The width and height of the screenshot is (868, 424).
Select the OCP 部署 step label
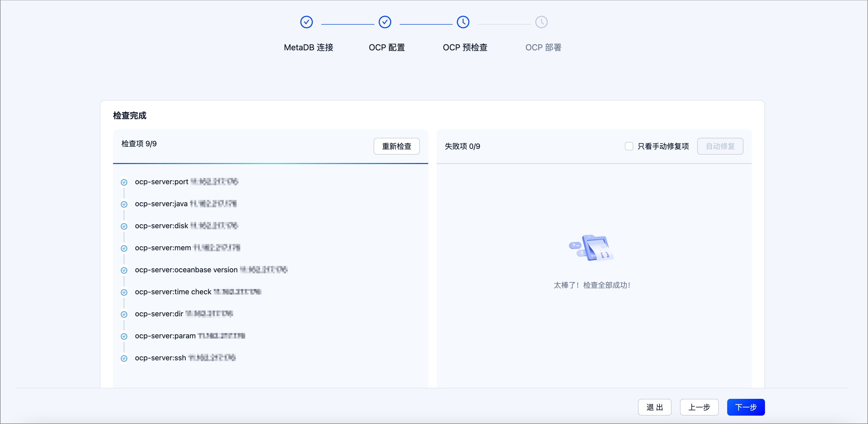coord(543,47)
